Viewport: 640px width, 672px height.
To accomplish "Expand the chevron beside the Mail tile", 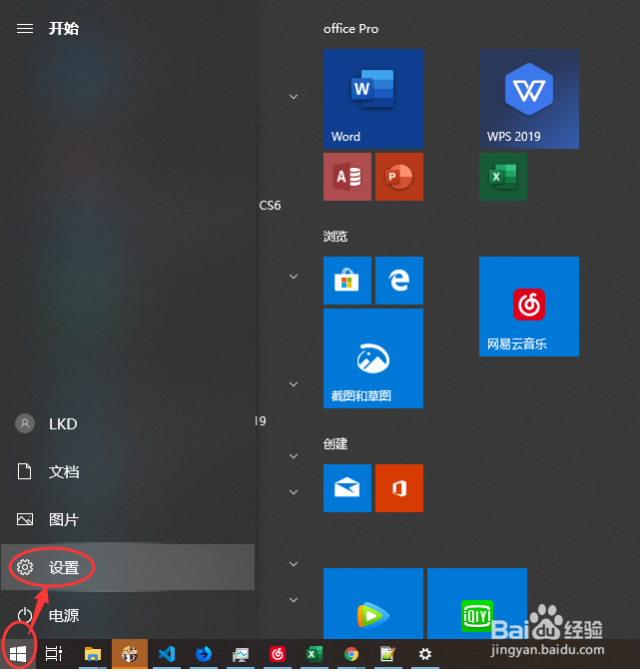I will 294,492.
